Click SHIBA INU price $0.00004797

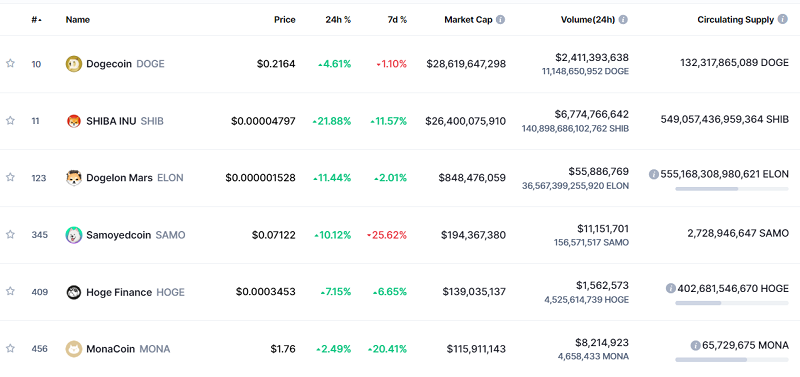point(263,121)
